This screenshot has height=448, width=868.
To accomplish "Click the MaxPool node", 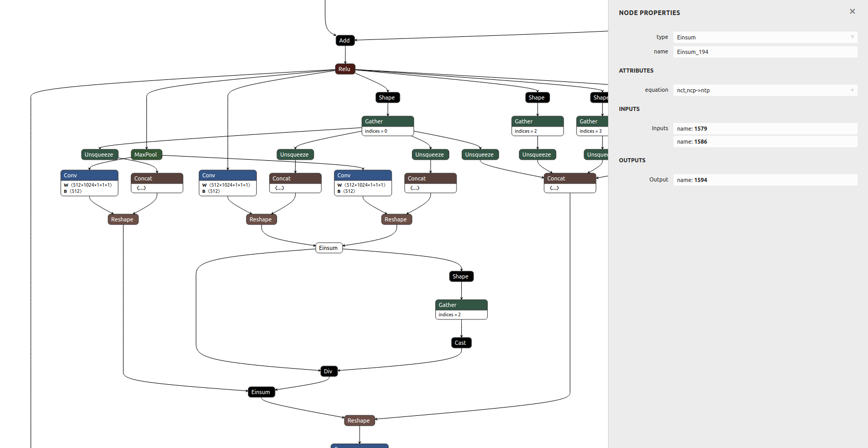I will point(146,155).
